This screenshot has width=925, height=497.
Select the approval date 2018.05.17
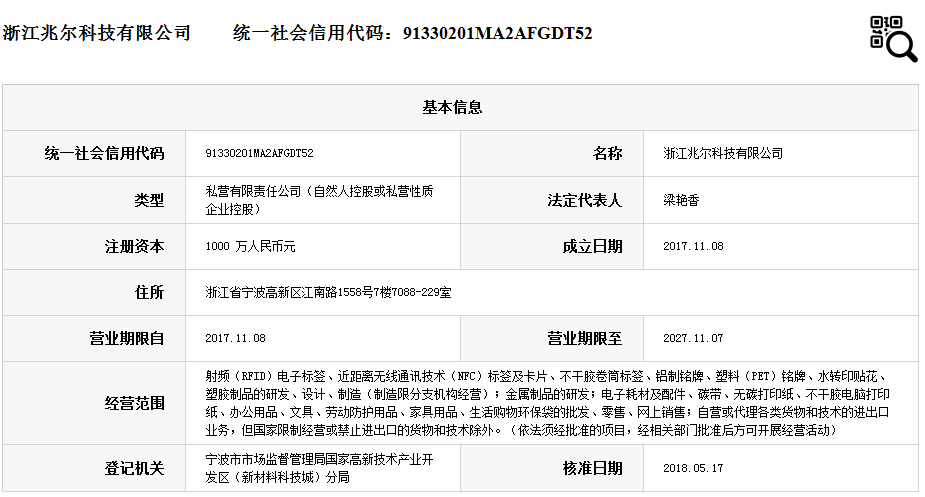[693, 468]
